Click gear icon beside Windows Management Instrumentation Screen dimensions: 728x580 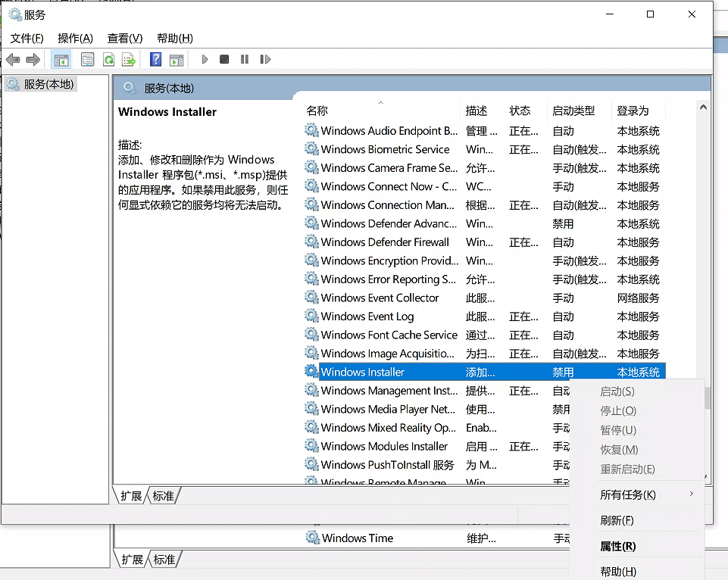coord(311,390)
